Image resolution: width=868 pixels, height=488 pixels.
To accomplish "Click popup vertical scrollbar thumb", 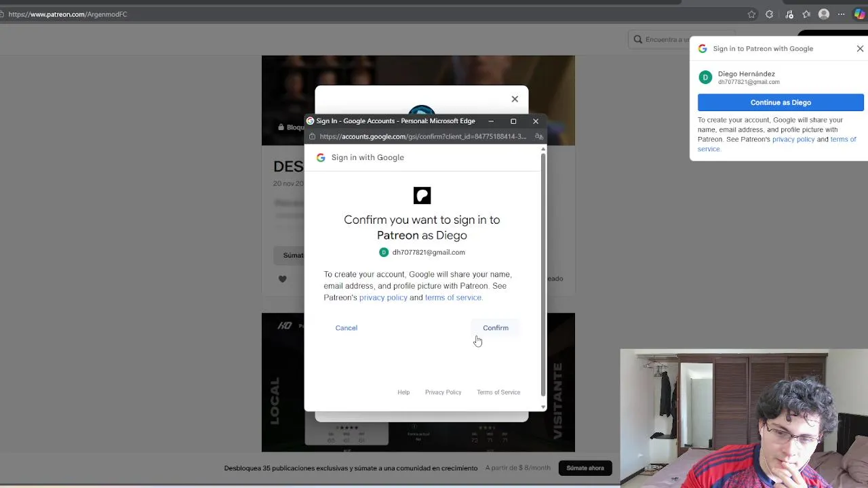I will tap(543, 274).
